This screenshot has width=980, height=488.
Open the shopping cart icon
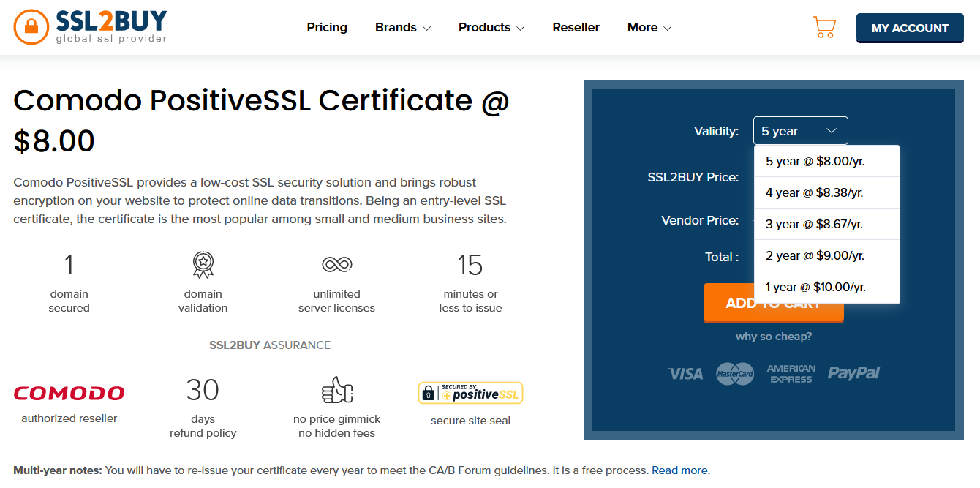(824, 28)
